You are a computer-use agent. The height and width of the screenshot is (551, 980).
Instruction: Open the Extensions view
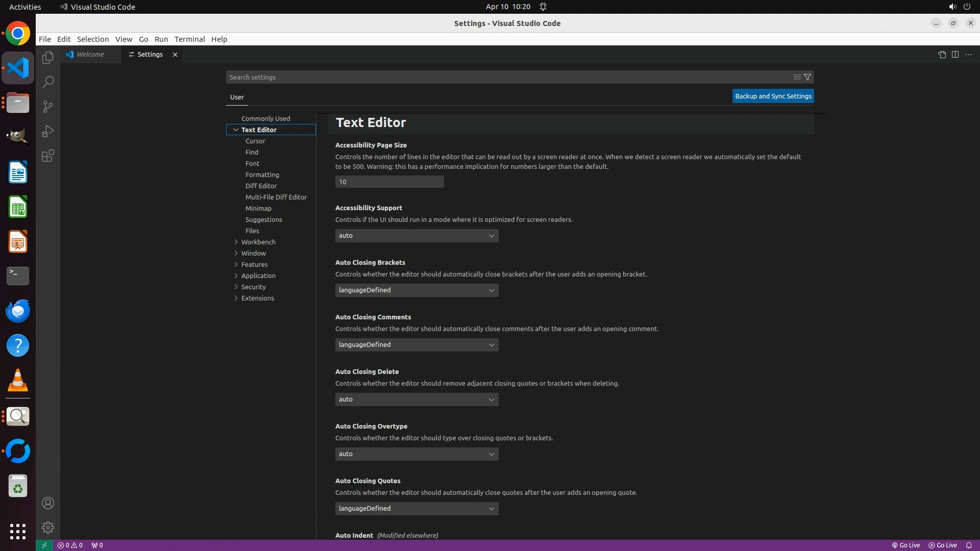pos(48,156)
